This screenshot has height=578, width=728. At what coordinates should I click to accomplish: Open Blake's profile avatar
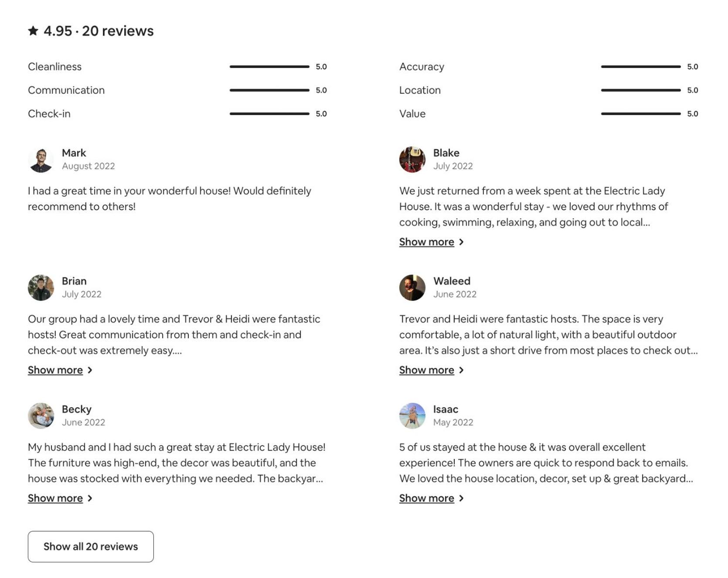point(412,160)
